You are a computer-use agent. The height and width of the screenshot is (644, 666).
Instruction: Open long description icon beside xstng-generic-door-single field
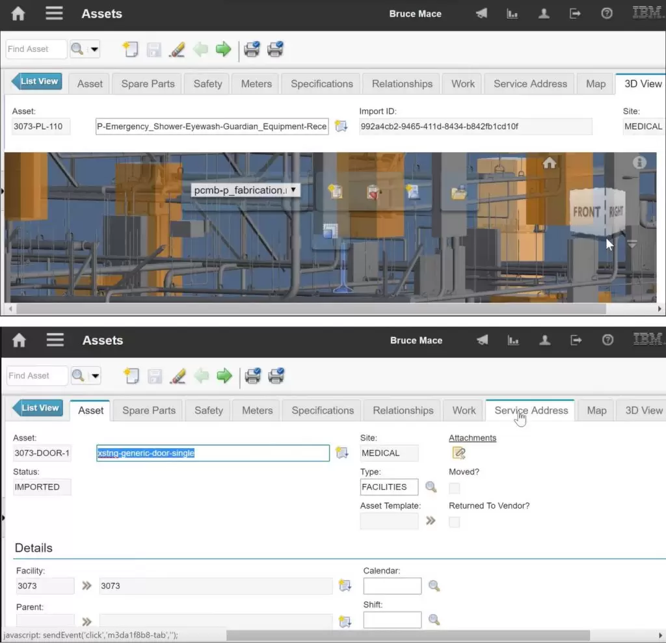point(341,453)
